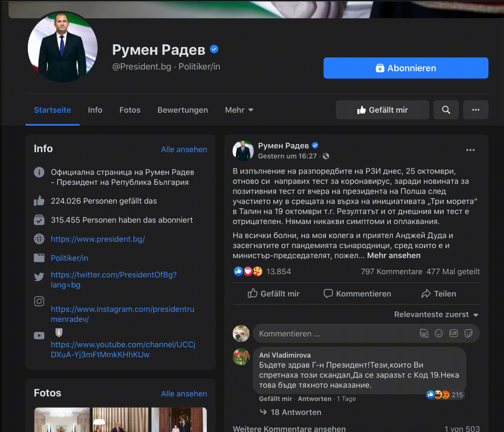Click Alle ansehen in the Info panel
Viewport: 504px width, 432px height.
[x=184, y=149]
